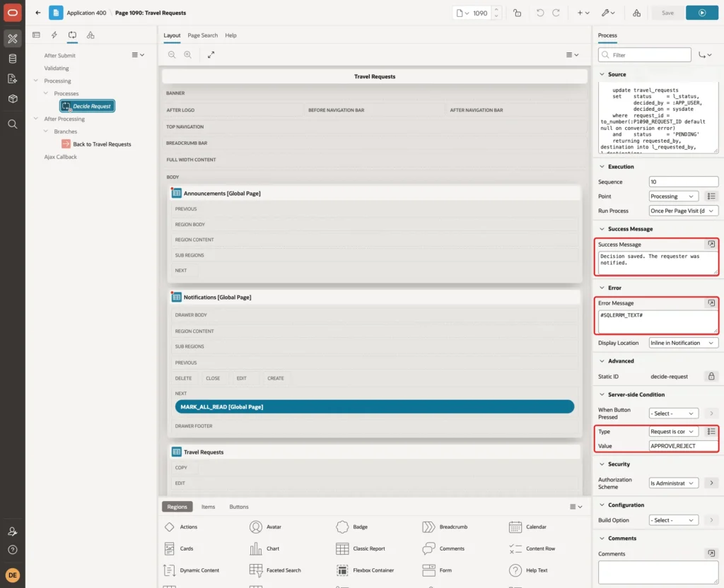Click the Run Page play button
Viewport: 724px width, 588px height.
pos(701,13)
